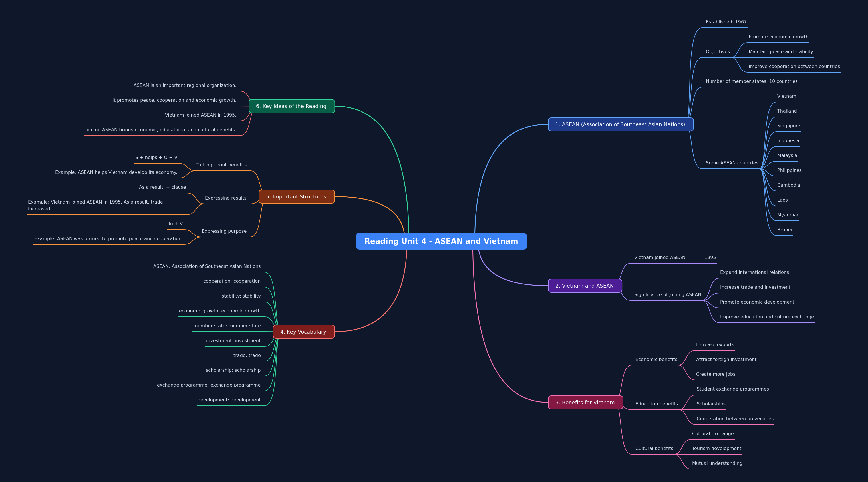This screenshot has width=868, height=482.
Task: Select the Objectives branch
Action: point(717,52)
